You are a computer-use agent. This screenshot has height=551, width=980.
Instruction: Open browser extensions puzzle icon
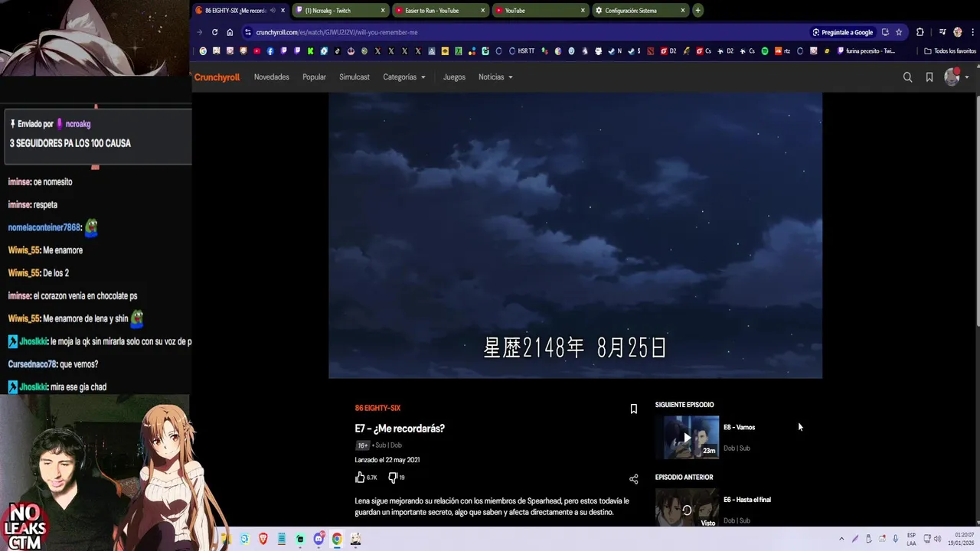point(920,32)
